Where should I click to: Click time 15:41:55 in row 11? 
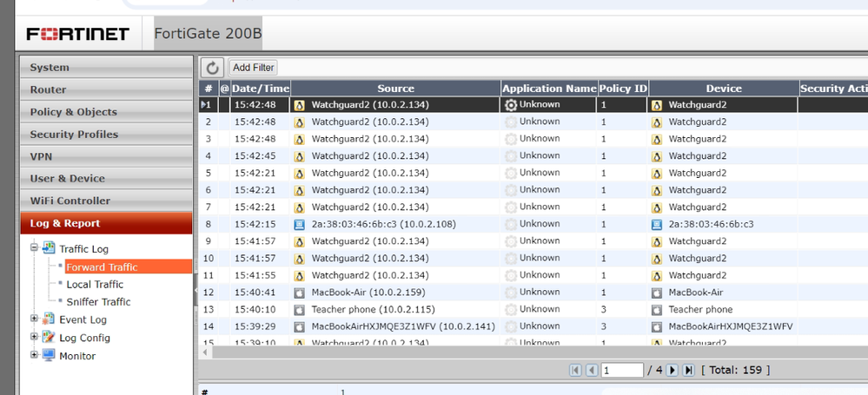click(255, 275)
